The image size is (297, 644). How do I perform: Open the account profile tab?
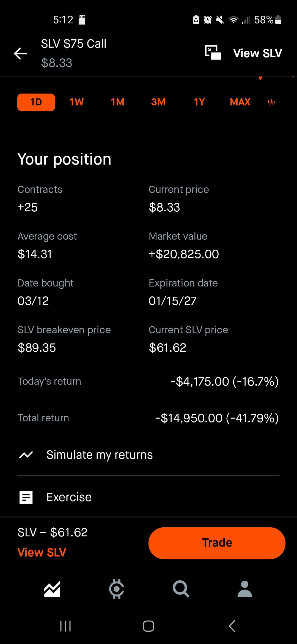click(245, 589)
